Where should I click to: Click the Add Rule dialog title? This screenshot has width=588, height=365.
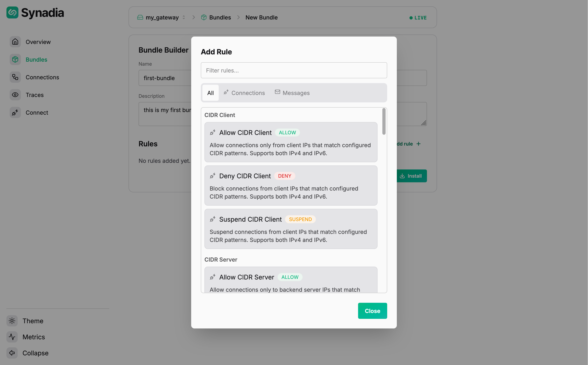pyautogui.click(x=216, y=52)
